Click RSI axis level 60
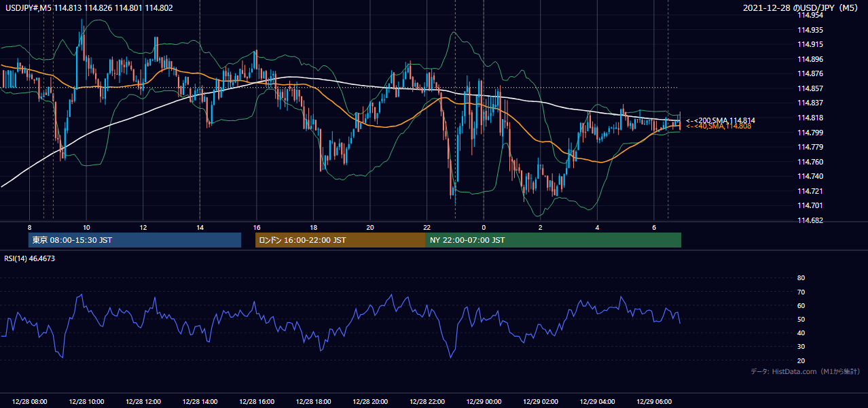The width and height of the screenshot is (868, 408). point(801,305)
